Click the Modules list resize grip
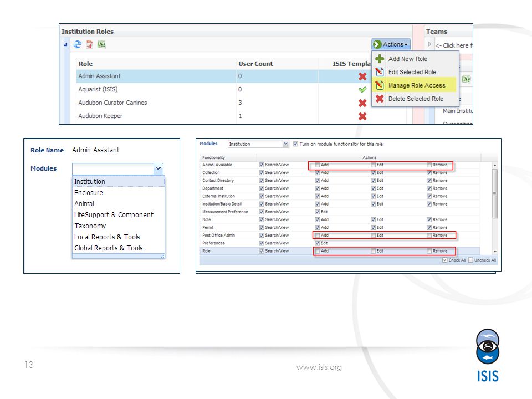This screenshot has height=399, width=532. (162, 257)
